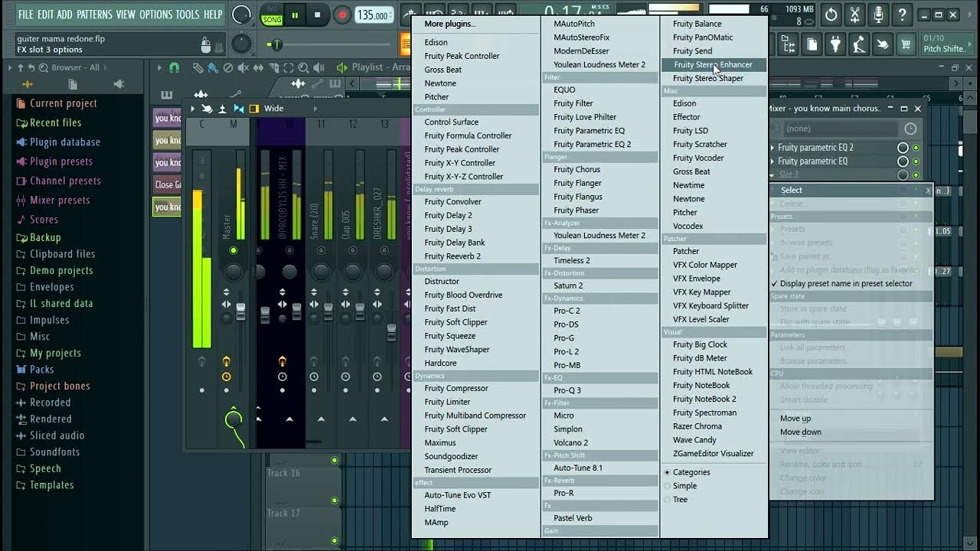Select the delete tool in Playlist toolbar
Viewport: 980px width, 551px height.
228,67
